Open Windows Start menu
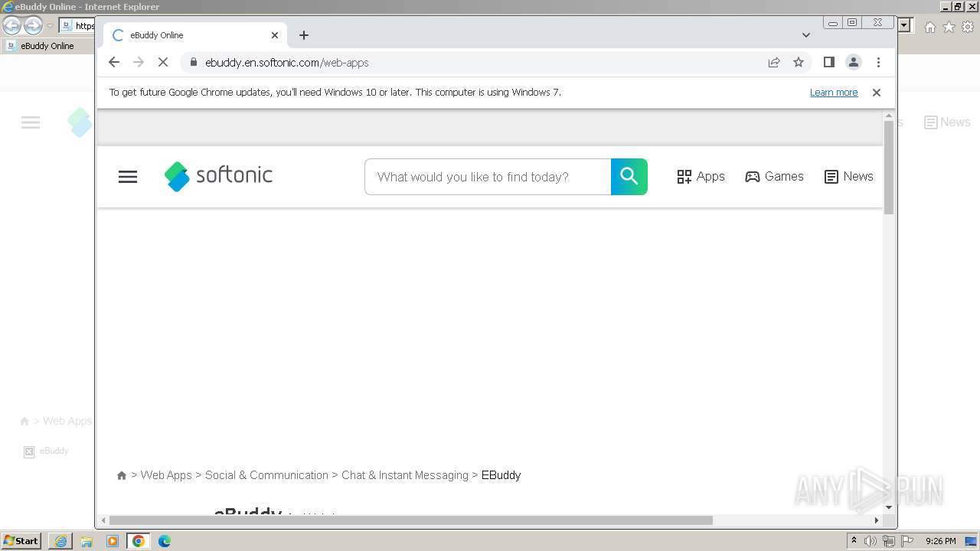980x551 pixels. (x=21, y=541)
